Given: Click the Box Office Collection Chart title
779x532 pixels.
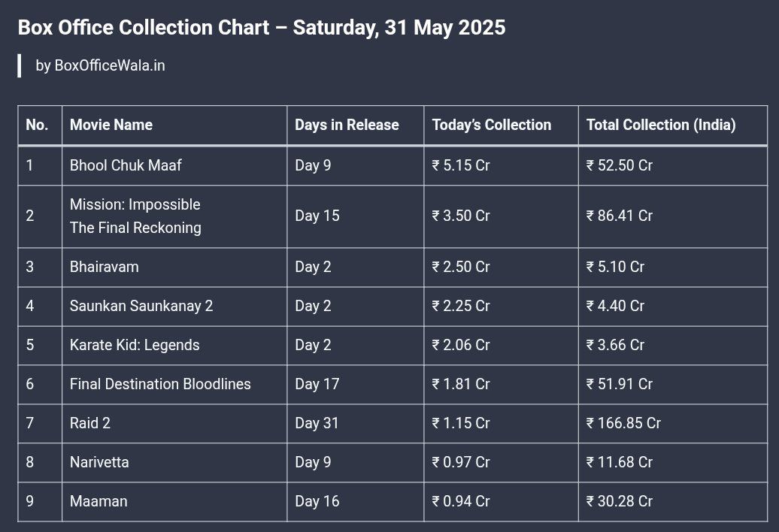Looking at the screenshot, I should tap(262, 27).
